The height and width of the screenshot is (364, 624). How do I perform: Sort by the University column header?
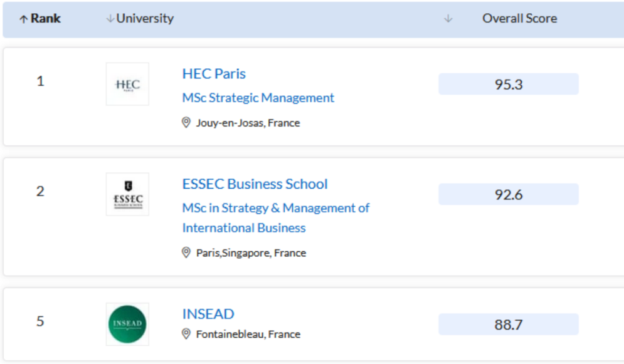pos(145,19)
